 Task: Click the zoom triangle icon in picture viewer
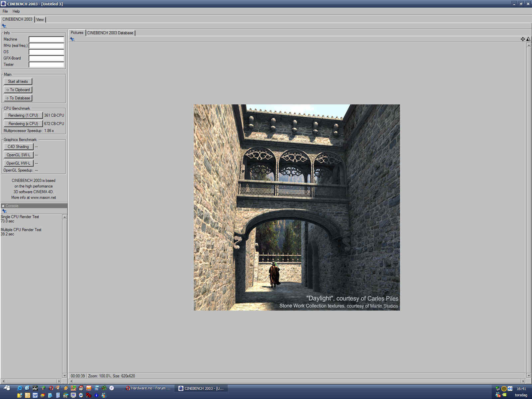528,39
